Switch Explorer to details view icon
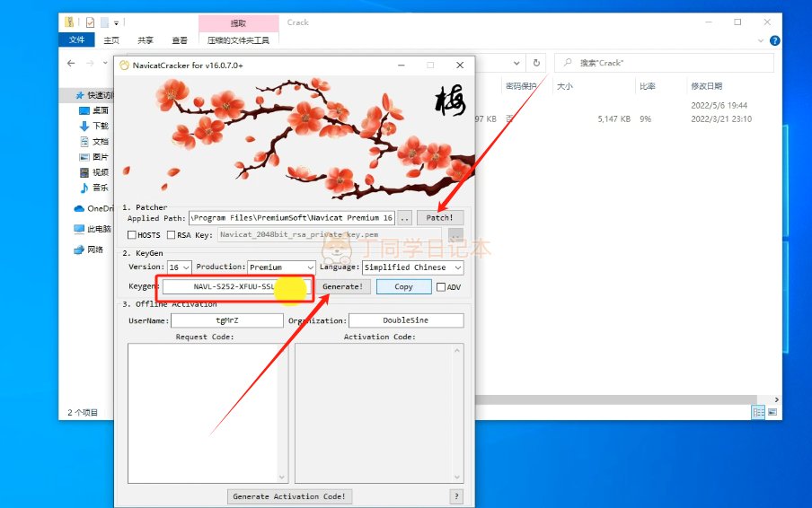This screenshot has width=812, height=508. pos(758,412)
